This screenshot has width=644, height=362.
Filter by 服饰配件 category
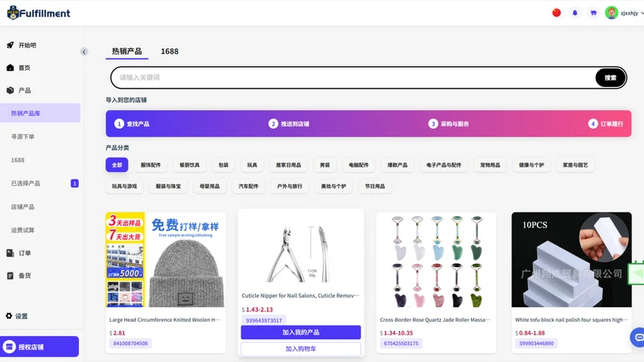tap(151, 165)
